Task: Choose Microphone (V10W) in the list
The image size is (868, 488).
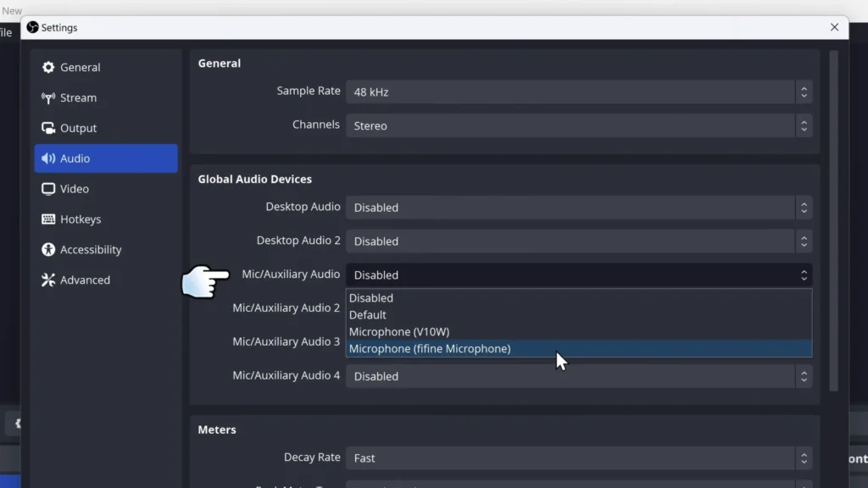Action: pyautogui.click(x=579, y=332)
